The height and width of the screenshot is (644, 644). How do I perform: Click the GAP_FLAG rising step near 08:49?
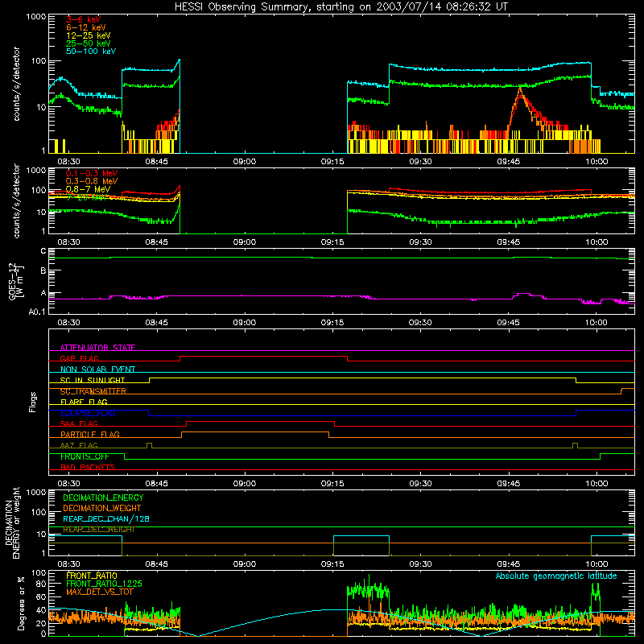click(x=180, y=358)
